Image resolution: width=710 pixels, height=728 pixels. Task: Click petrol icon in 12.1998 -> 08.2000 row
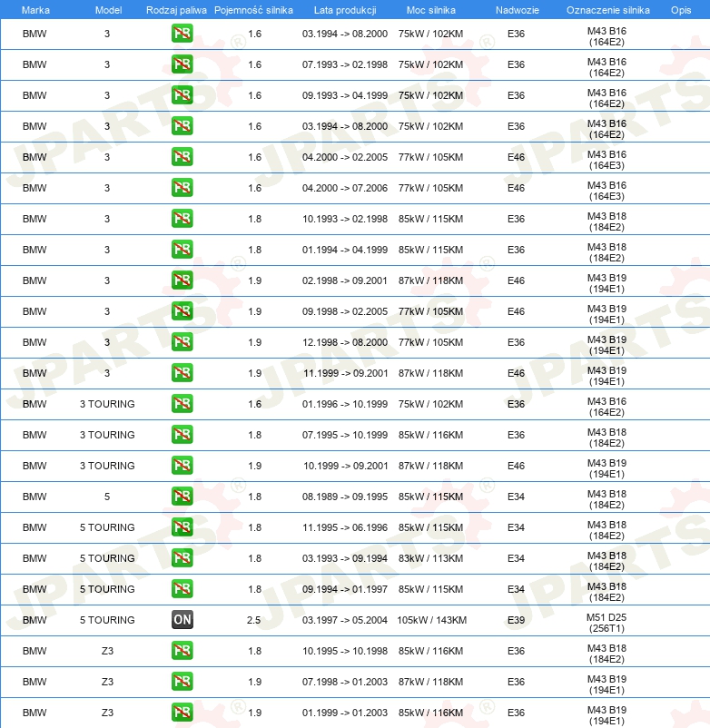182,341
